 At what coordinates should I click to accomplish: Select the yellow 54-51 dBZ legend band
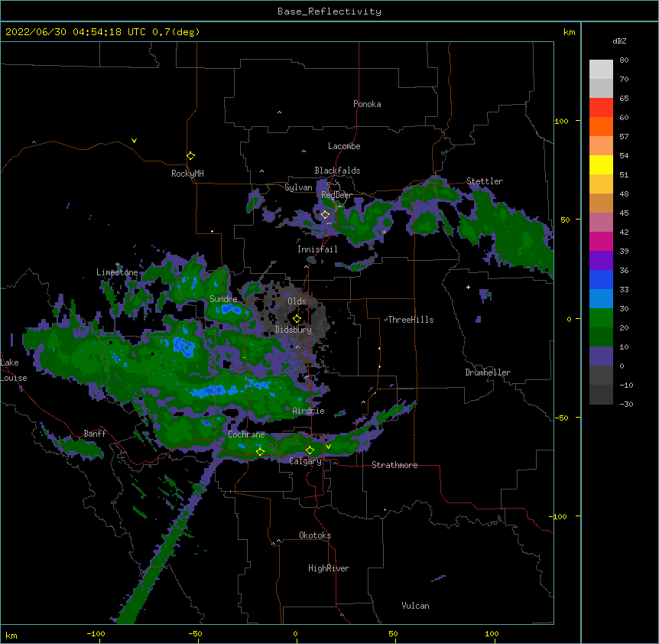coord(601,164)
